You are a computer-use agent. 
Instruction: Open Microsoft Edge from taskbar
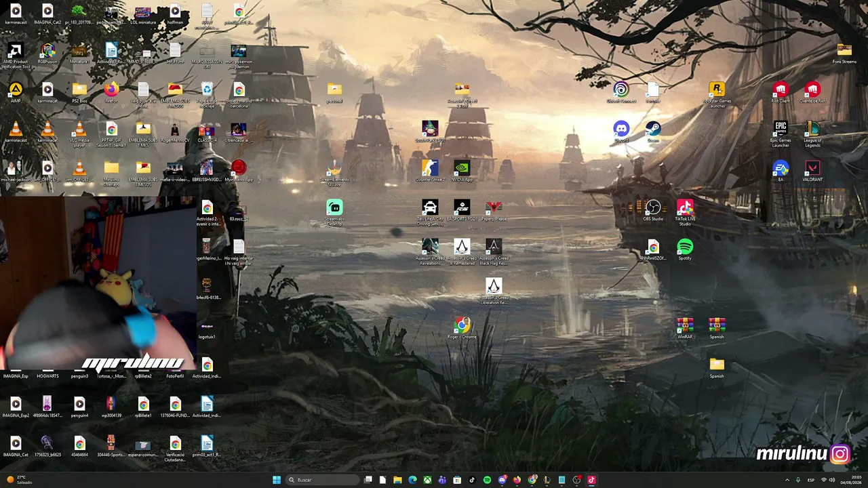412,480
